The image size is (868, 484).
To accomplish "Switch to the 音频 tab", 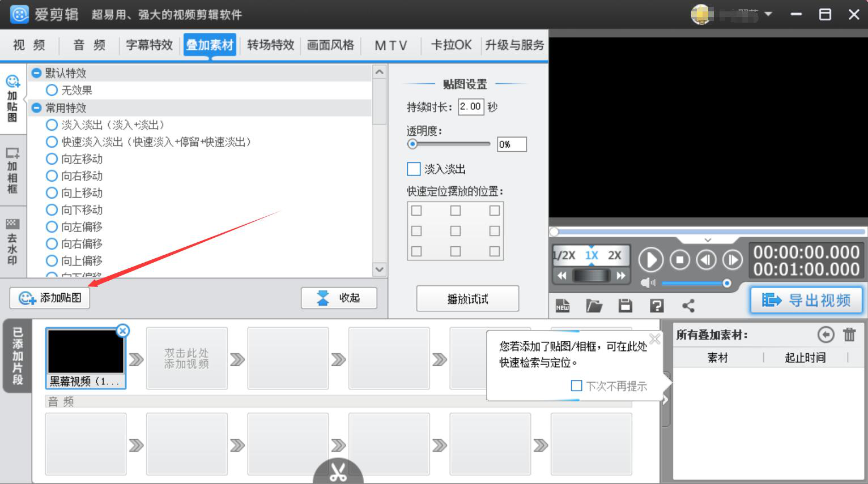I will pos(90,45).
